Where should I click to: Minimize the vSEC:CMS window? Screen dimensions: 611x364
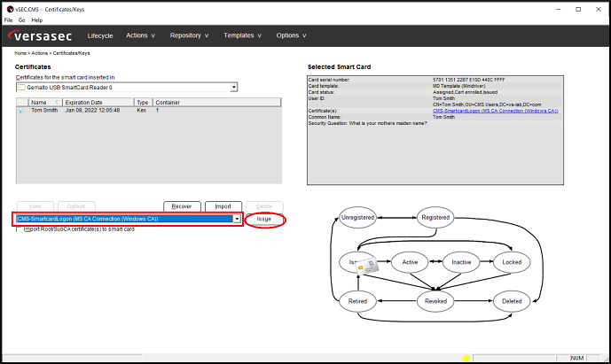(559, 10)
